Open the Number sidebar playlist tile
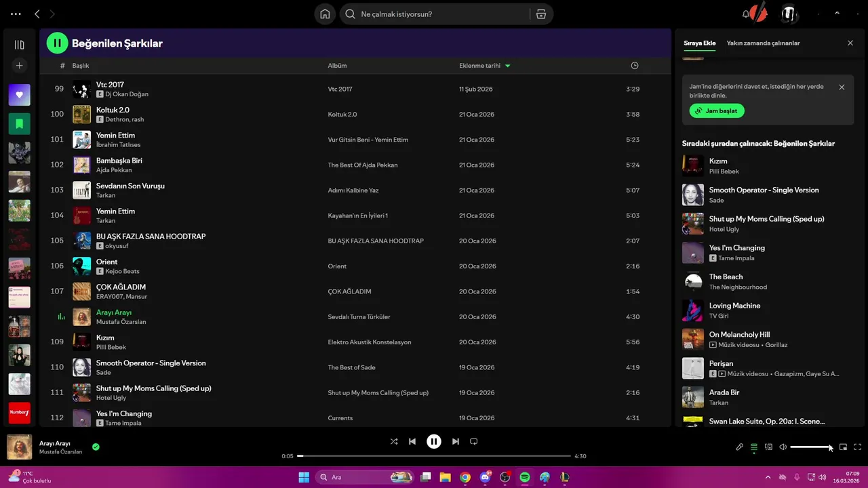Image resolution: width=868 pixels, height=488 pixels. 19,413
